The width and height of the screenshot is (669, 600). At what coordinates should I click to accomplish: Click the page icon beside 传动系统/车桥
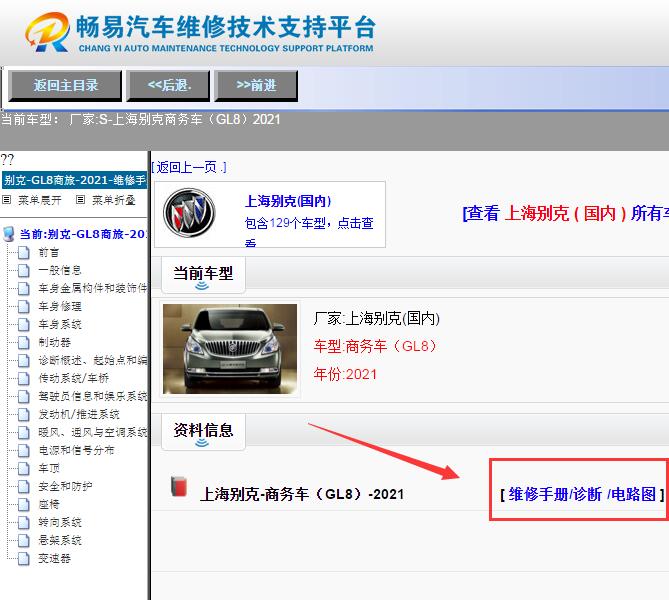(23, 378)
